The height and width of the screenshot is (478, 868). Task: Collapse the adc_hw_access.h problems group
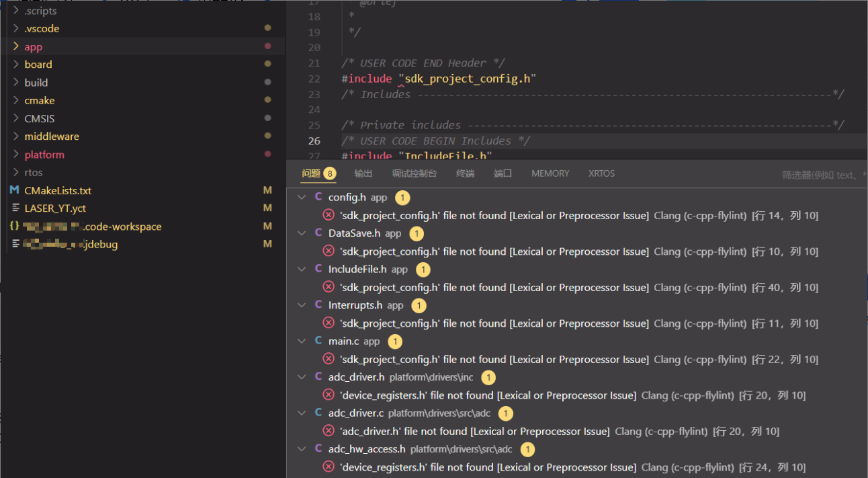302,448
